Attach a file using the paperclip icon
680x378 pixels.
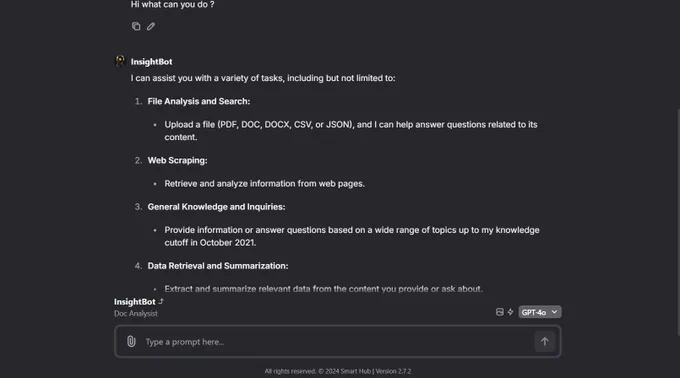point(131,342)
